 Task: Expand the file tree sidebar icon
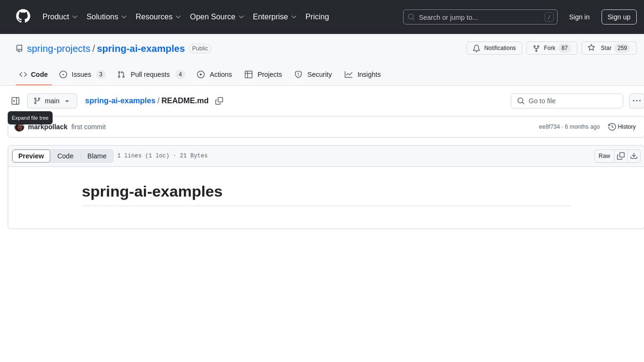click(16, 101)
